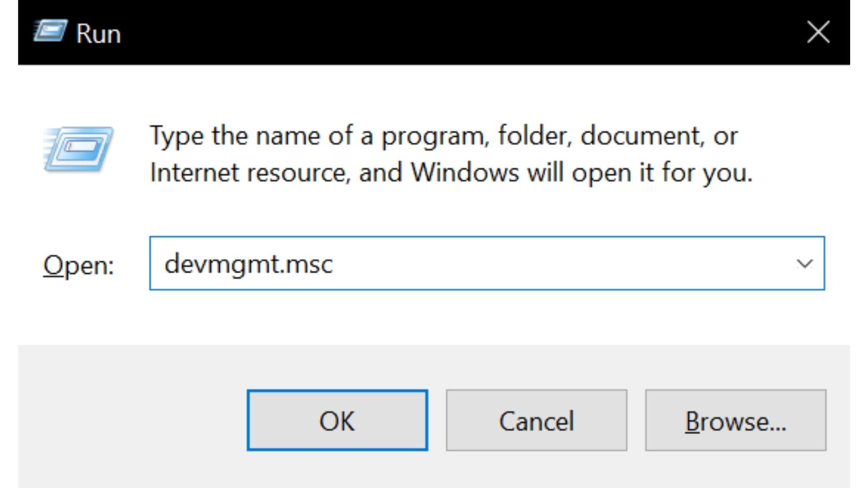Viewport: 868px width, 488px height.
Task: Click the small Run icon in title bar
Action: point(50,31)
